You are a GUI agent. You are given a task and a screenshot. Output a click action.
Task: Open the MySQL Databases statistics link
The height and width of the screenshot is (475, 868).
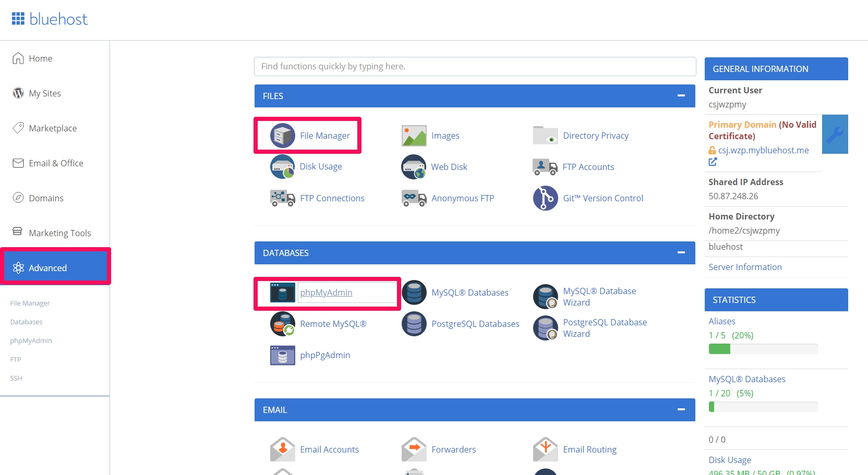click(747, 379)
